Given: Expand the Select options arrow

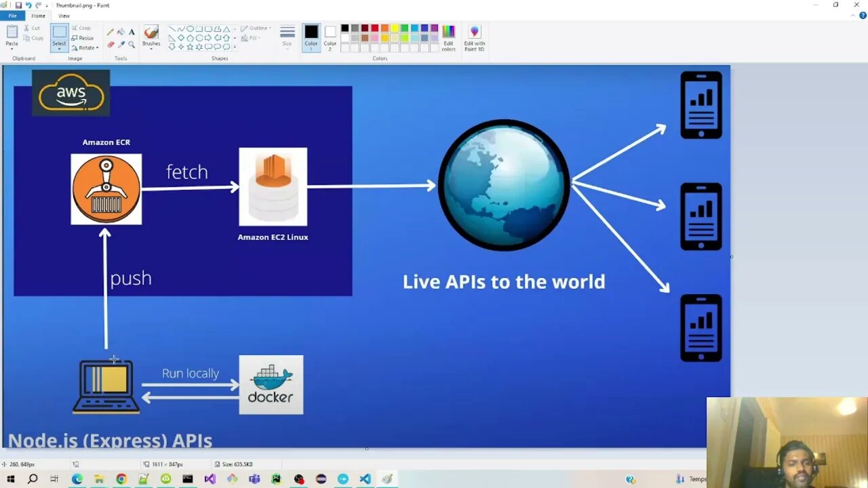Looking at the screenshot, I should click(59, 49).
